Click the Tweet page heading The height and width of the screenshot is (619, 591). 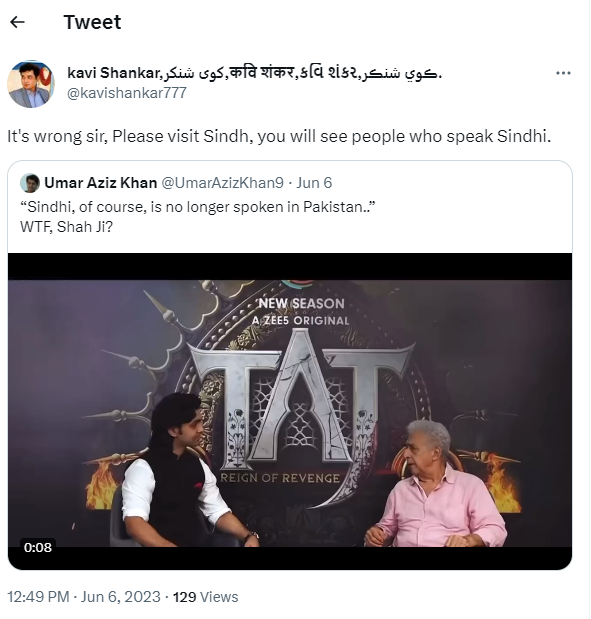click(x=92, y=22)
